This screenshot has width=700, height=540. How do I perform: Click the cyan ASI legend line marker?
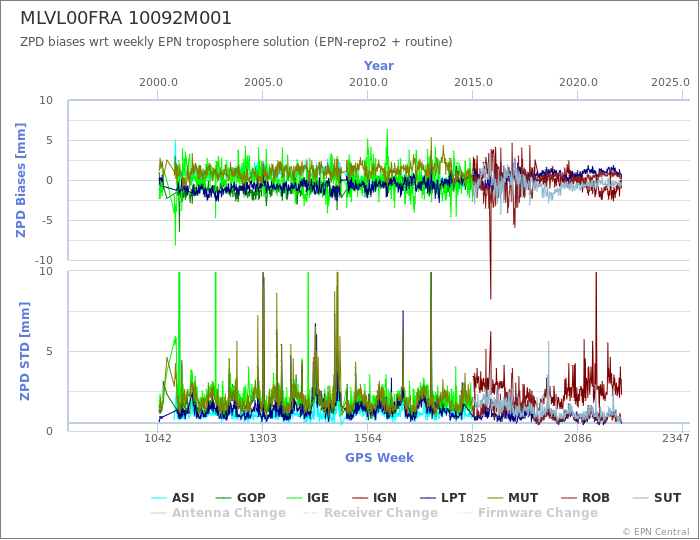[159, 498]
